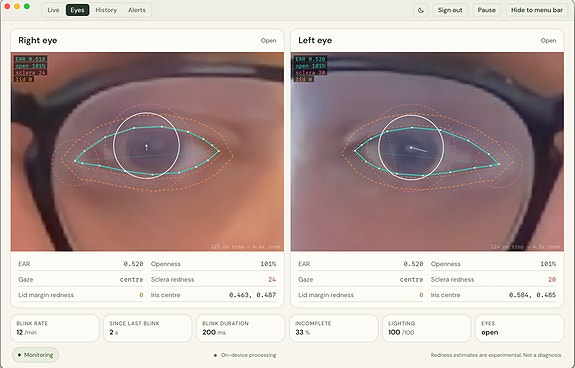Click the Left eye Lid margin redness row
This screenshot has width=575, height=368.
(361, 295)
